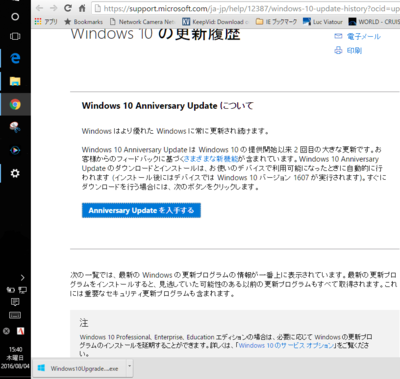Open the Settings gear in the taskbar
Image resolution: width=400 pixels, height=379 pixels.
point(15,173)
